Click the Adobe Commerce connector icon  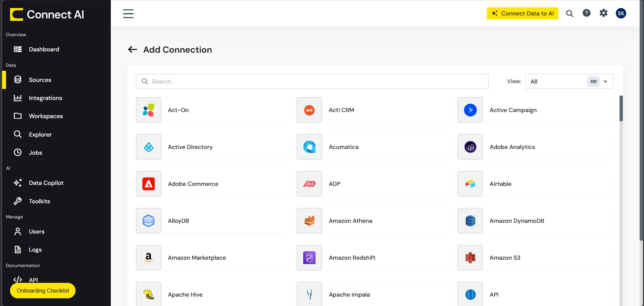[x=148, y=184]
